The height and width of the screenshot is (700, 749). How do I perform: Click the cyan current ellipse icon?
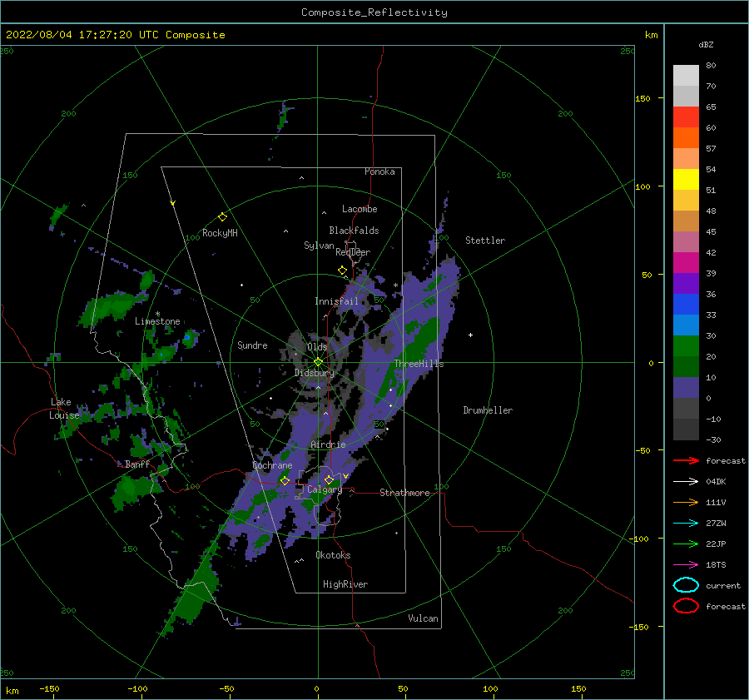tap(686, 585)
